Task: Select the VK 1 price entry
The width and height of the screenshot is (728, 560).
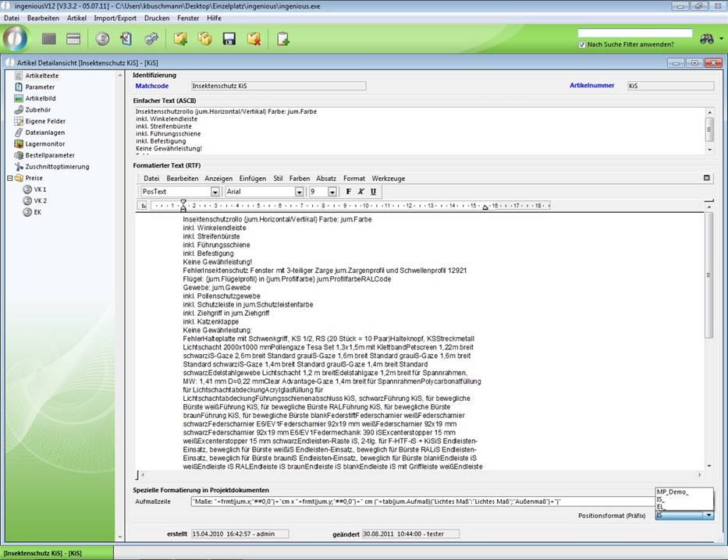Action: 39,189
